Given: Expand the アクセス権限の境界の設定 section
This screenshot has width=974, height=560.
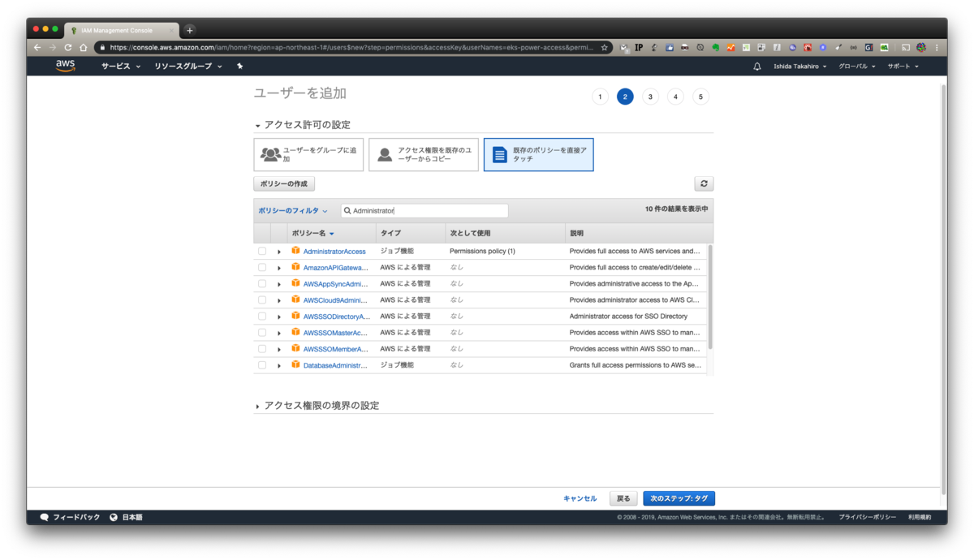Looking at the screenshot, I should pos(317,405).
